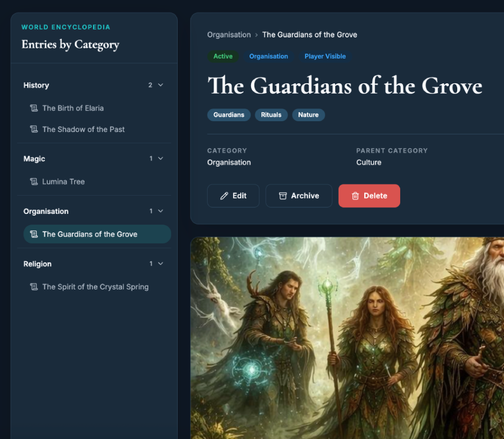The image size is (504, 439).
Task: Select The Guardians of the Grove in sidebar
Action: 97,234
